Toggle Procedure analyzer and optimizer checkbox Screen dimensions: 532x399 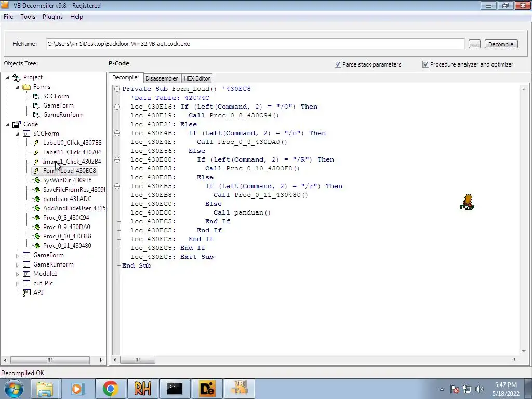pos(425,64)
